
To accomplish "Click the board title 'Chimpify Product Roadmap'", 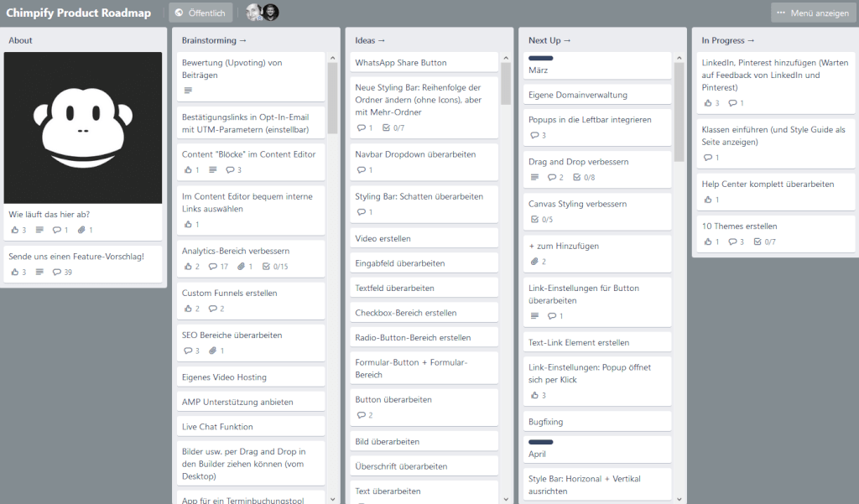I will (x=78, y=13).
